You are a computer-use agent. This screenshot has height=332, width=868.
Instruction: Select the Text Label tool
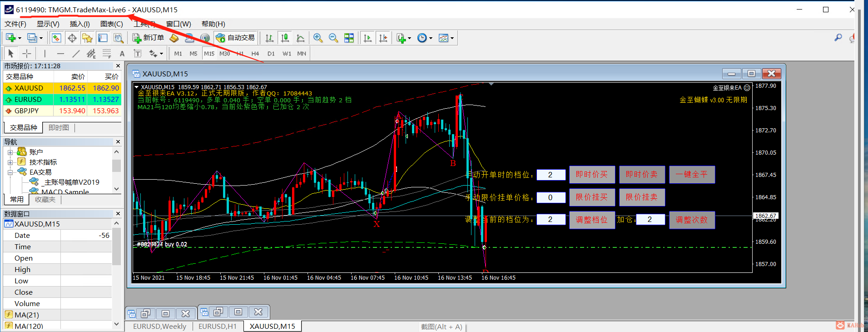pos(138,54)
